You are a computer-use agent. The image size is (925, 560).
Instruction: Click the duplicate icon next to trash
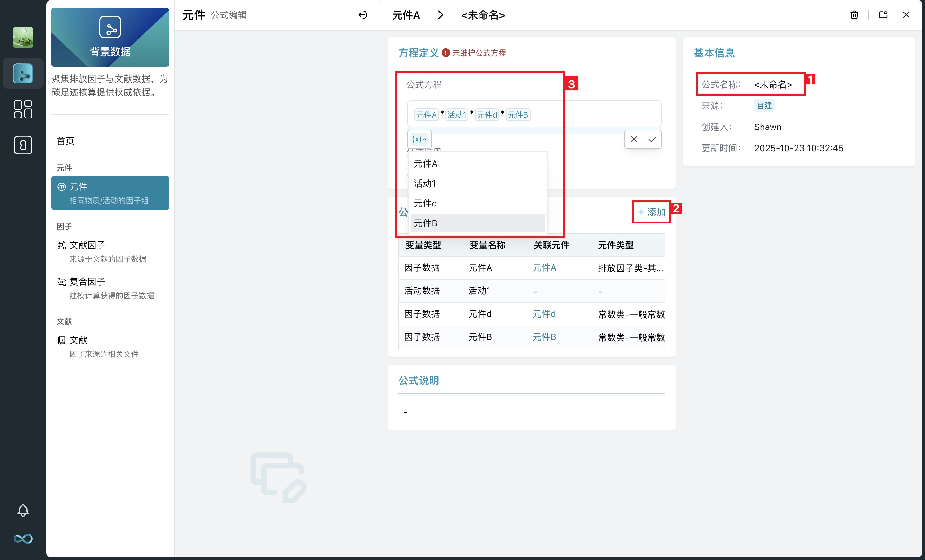[883, 15]
